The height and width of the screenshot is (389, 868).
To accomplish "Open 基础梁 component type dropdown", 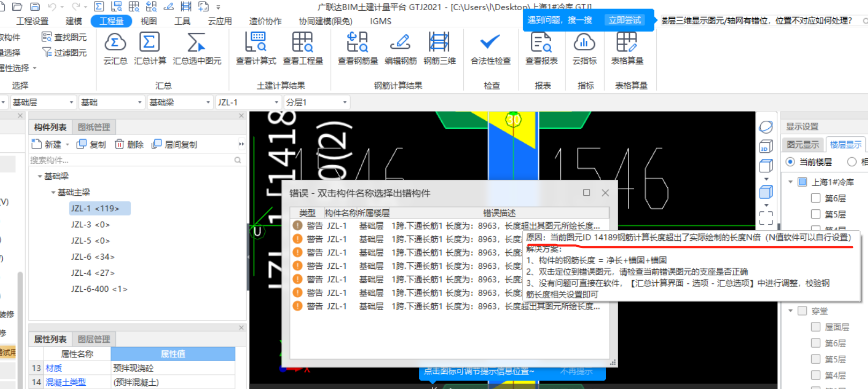I will [180, 102].
